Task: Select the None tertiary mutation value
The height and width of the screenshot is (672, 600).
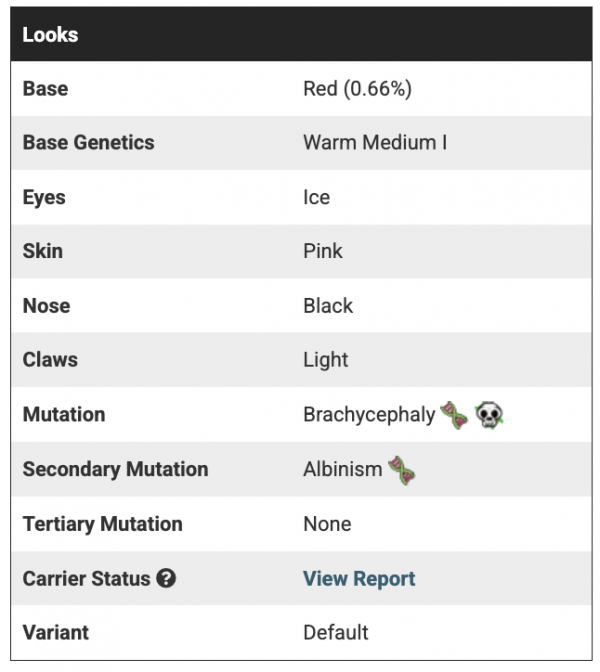Action: pyautogui.click(x=327, y=524)
